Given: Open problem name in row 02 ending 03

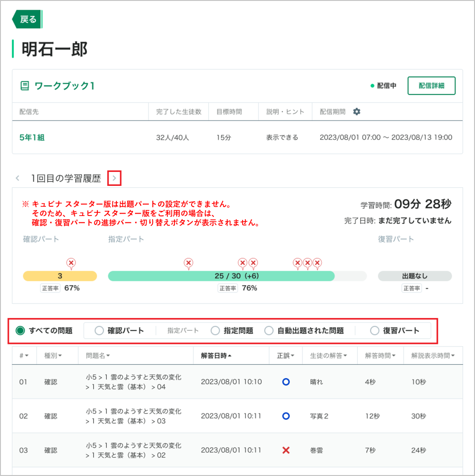Looking at the screenshot, I should [134, 416].
